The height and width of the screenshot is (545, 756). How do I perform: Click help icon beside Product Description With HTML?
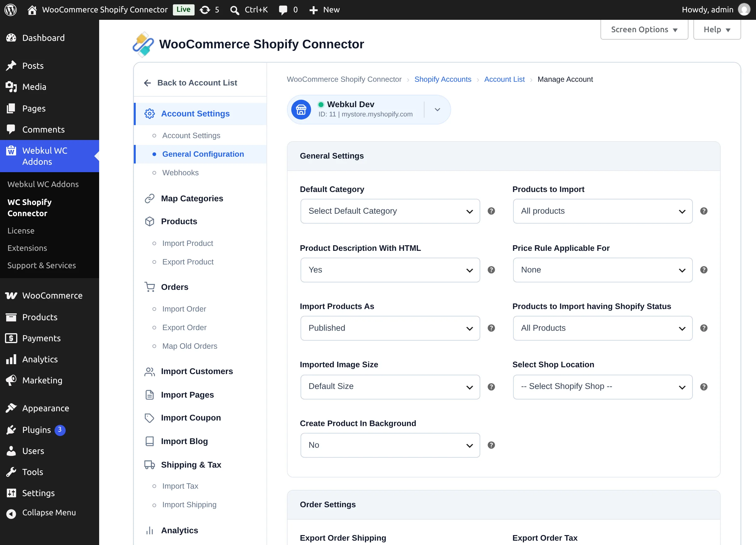click(x=491, y=270)
